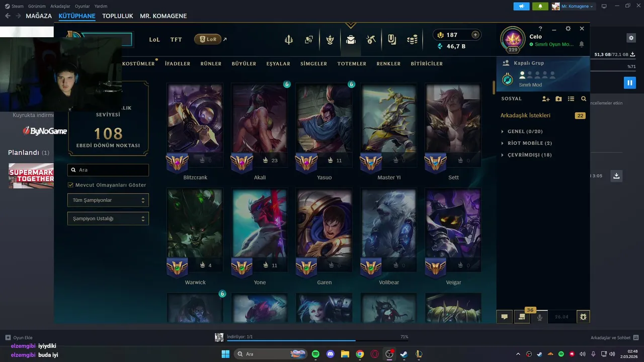Open the battle pass scroll icon

[x=392, y=40]
